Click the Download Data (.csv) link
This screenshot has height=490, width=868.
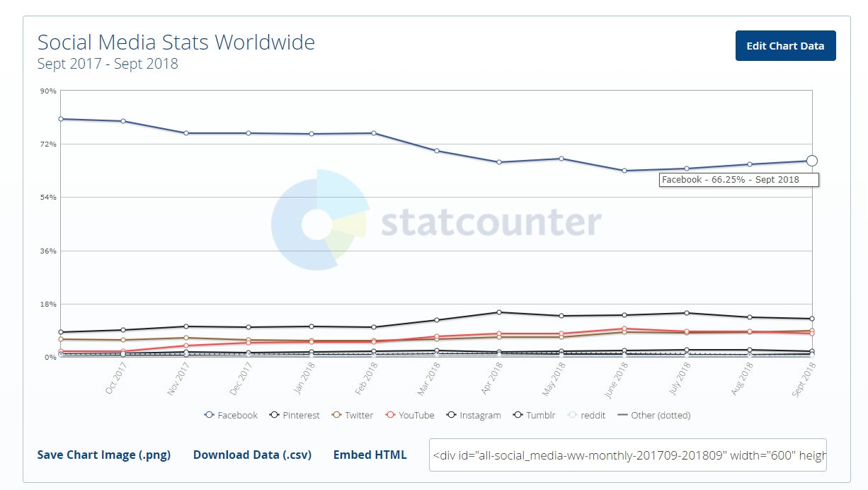pos(252,455)
